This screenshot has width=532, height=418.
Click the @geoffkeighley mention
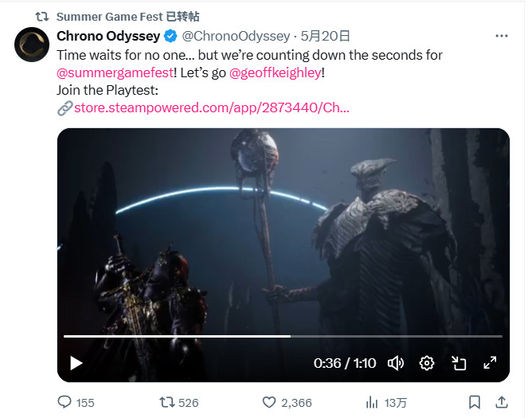point(276,72)
